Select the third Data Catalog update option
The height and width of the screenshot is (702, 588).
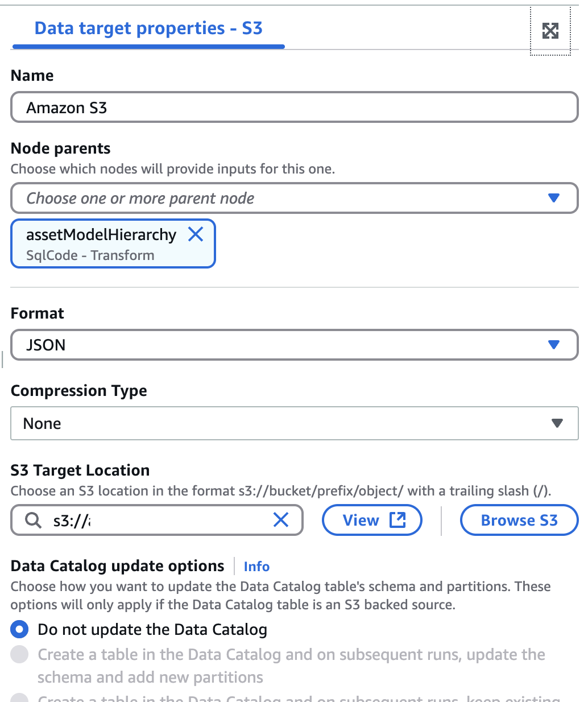19,699
